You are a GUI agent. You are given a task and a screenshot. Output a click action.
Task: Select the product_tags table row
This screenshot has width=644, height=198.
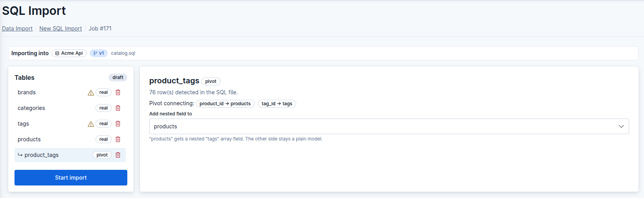click(x=70, y=155)
